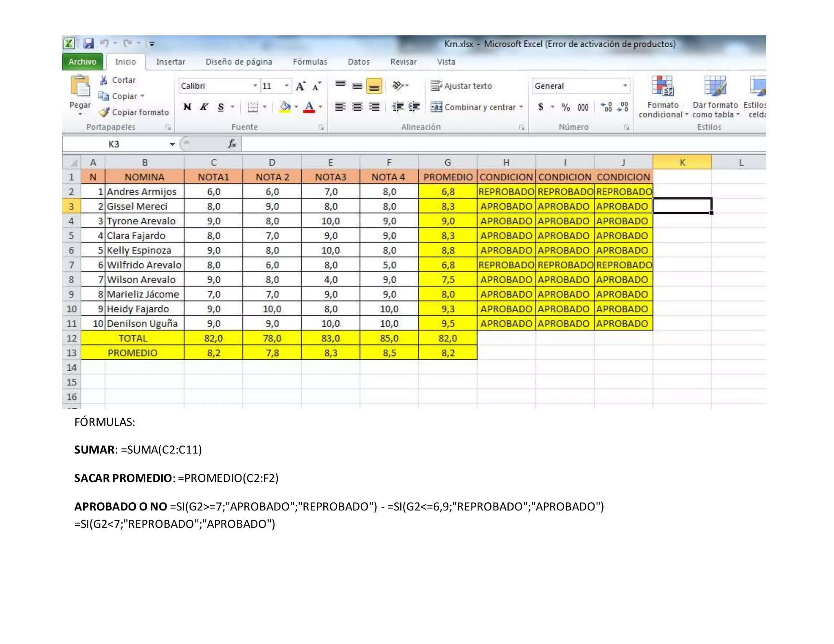
Task: Click the fill color bucket icon
Action: (285, 107)
